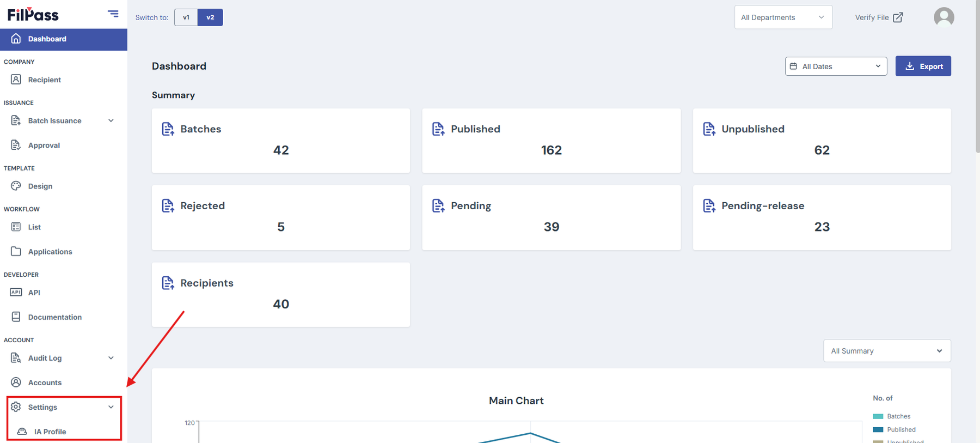Image resolution: width=980 pixels, height=443 pixels.
Task: Click the Documentation book icon
Action: (16, 317)
